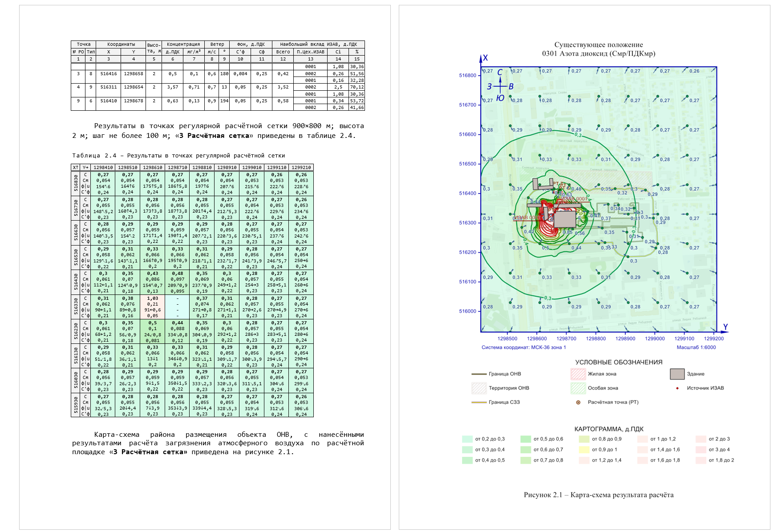Image resolution: width=782 pixels, height=532 pixels.
Task: Click the map title 'Существующее положение'
Action: coord(599,44)
